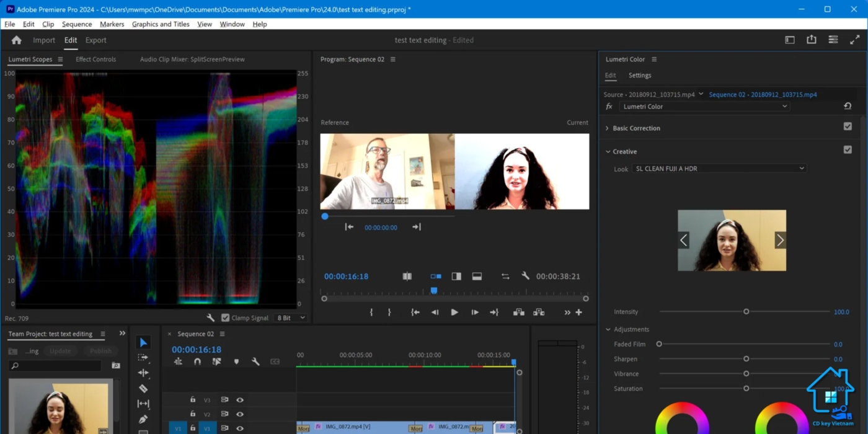Image resolution: width=868 pixels, height=434 pixels.
Task: Open the 8 Bit depth dropdown
Action: [x=291, y=317]
